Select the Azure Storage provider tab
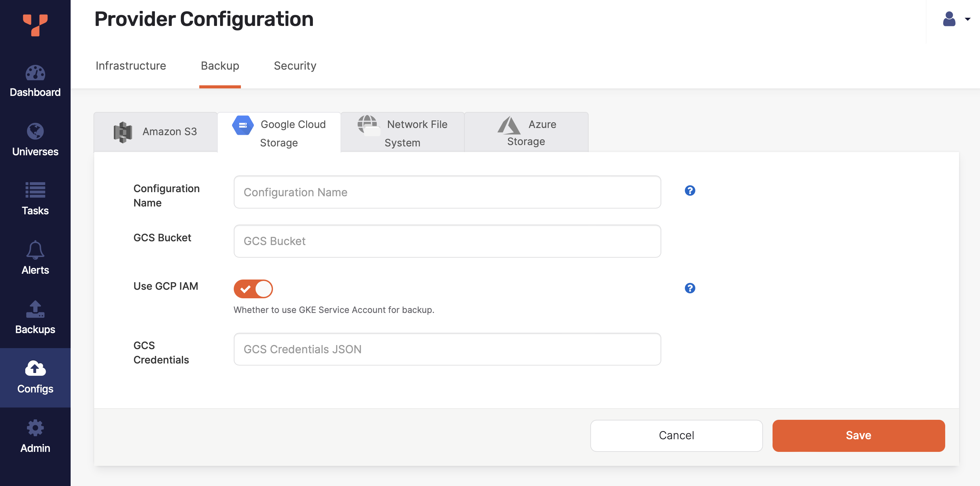The image size is (980, 486). (527, 132)
